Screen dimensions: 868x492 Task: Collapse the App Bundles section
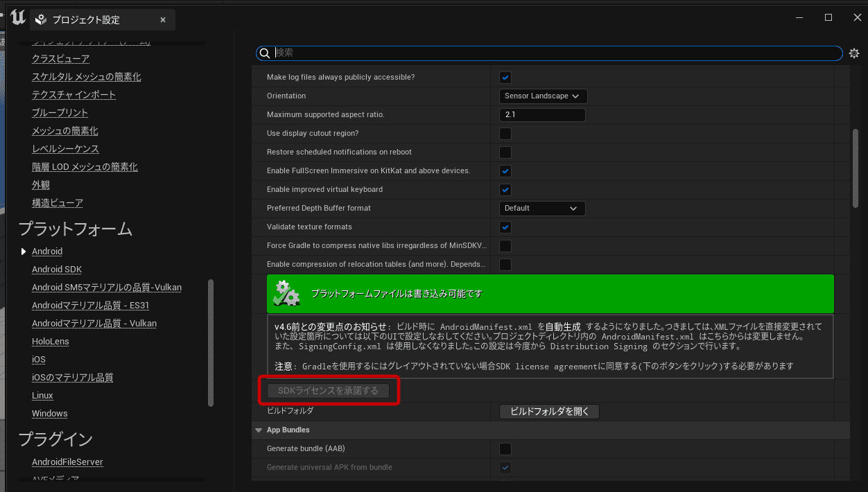(x=259, y=430)
